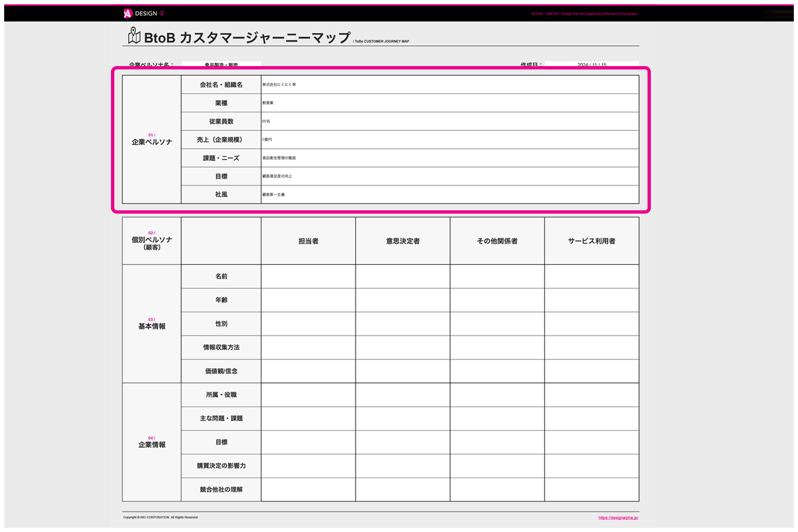Select the empty 競合他社の理解 cell under サービス利用者
The height and width of the screenshot is (532, 798).
point(592,490)
